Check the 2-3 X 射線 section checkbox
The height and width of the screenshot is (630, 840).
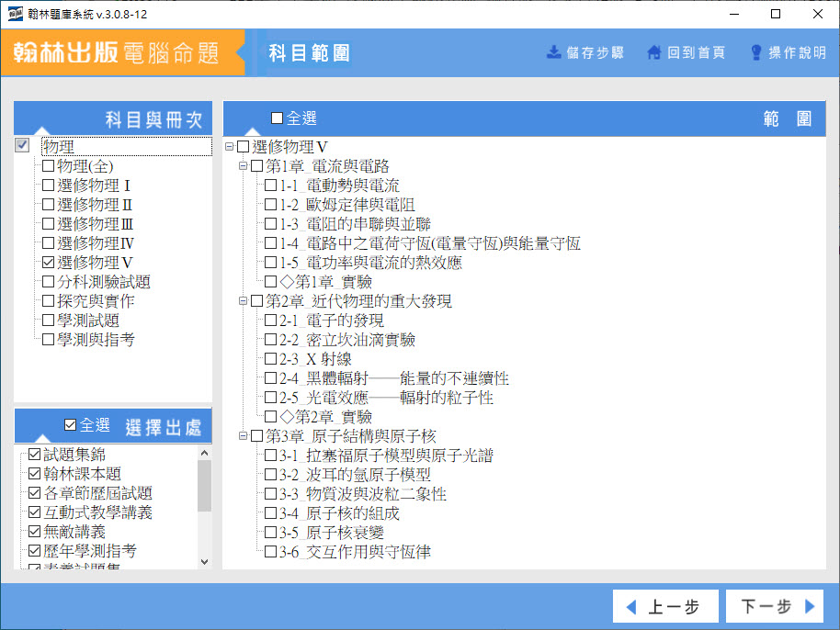tap(270, 359)
